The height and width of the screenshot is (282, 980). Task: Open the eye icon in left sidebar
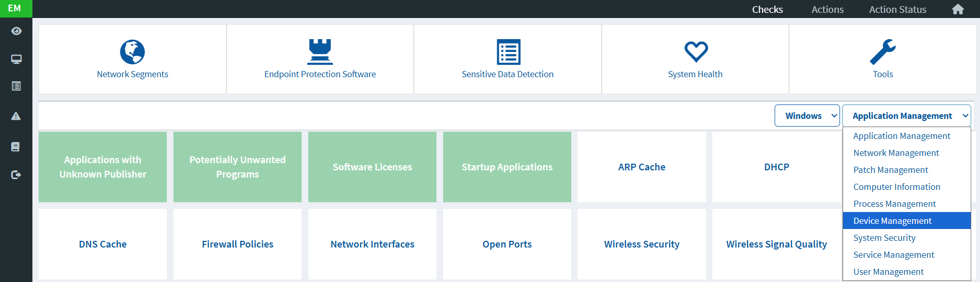tap(16, 31)
